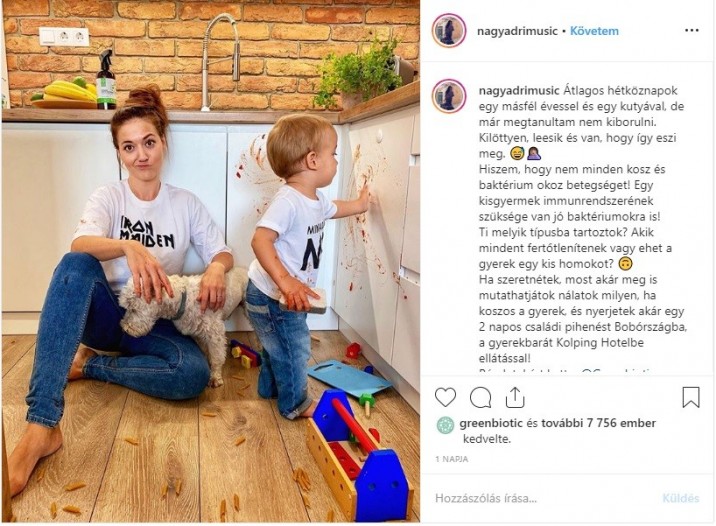The image size is (716, 526).
Task: Share the post with the upload arrow icon
Action: (x=515, y=397)
